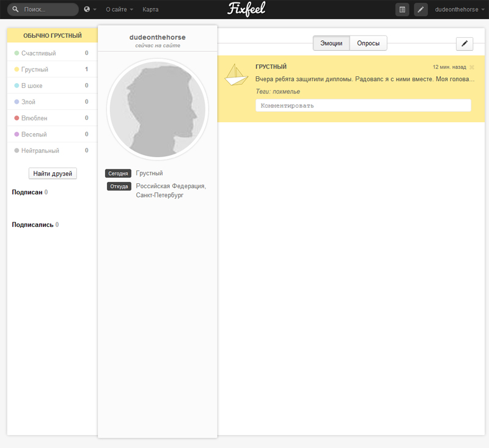
Task: Select the Нейтральный emotion filter
Action: click(52, 150)
